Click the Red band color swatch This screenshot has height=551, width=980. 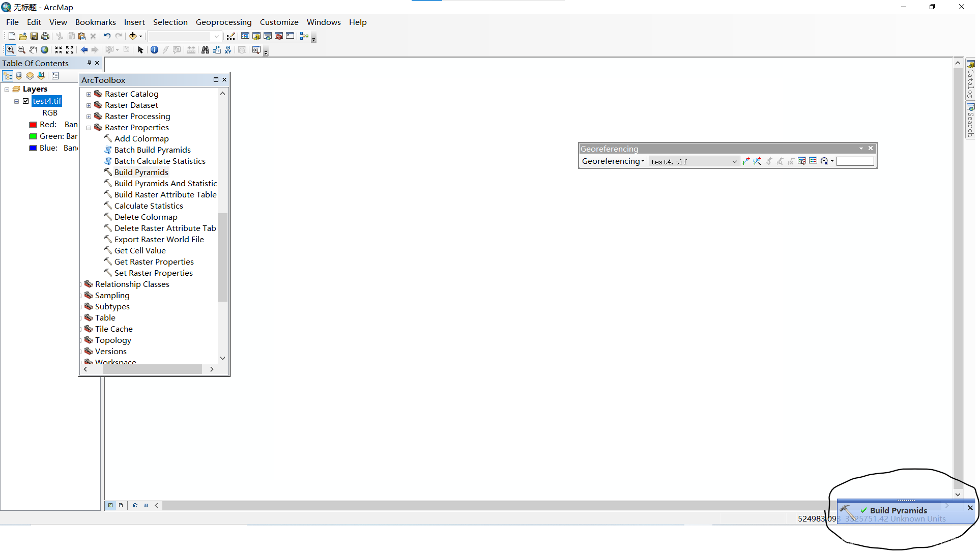click(33, 125)
